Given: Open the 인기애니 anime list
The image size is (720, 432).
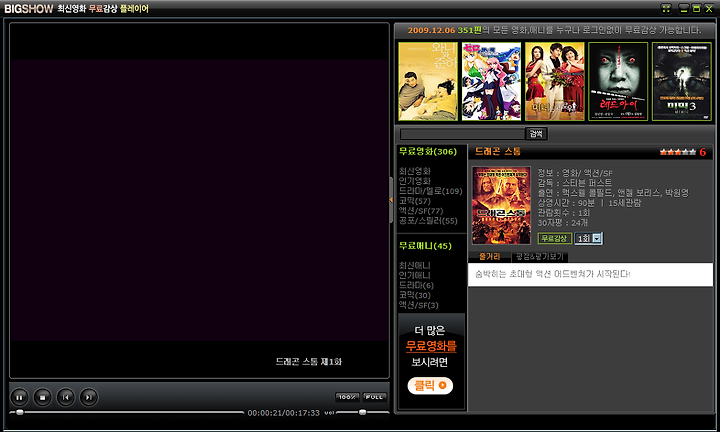Looking at the screenshot, I should coord(415,275).
